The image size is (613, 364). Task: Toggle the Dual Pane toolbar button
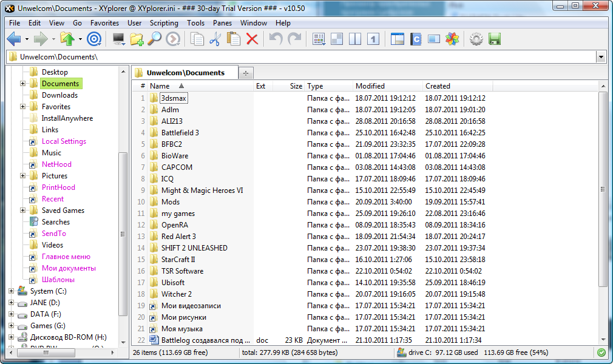pos(355,39)
